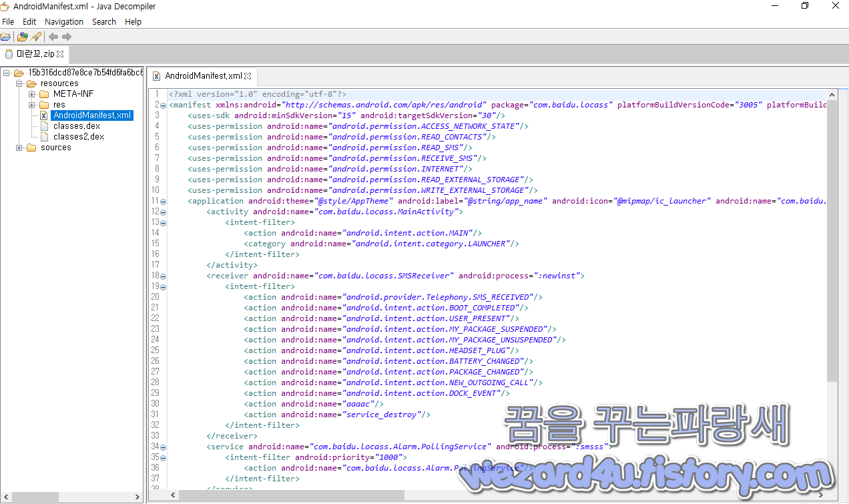Screen dimensions: 849x504
Task: Fold the service element at line 34
Action: [164, 447]
